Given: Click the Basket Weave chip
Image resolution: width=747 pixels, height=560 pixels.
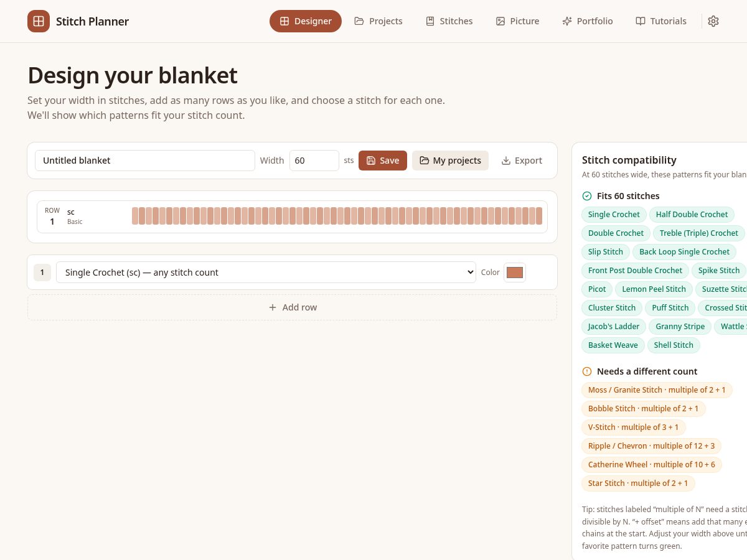Looking at the screenshot, I should click(x=613, y=345).
